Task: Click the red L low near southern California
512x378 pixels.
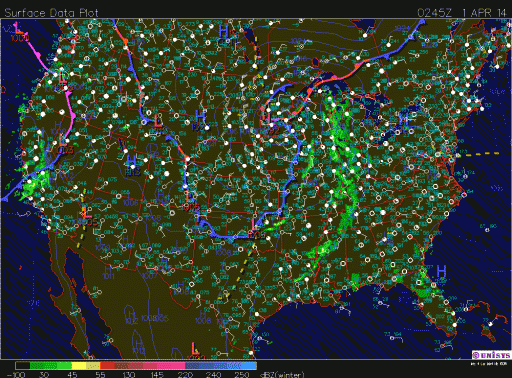Action: tap(85, 213)
